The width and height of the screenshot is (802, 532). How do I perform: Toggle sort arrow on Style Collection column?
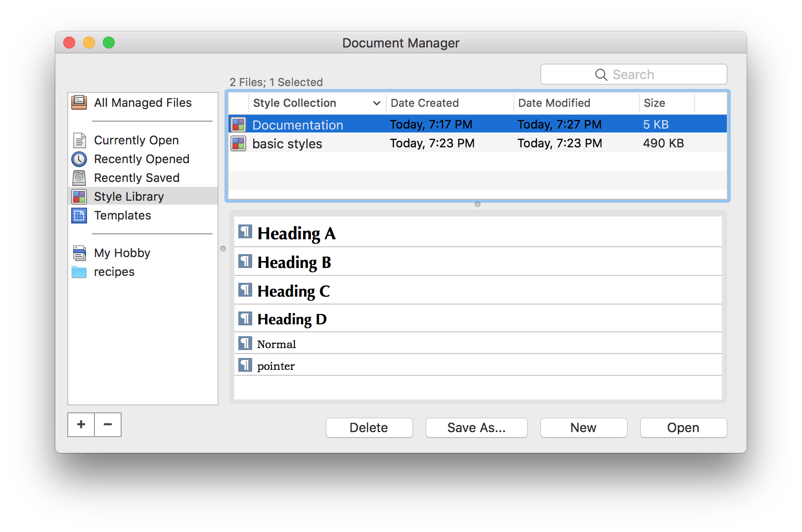click(377, 103)
